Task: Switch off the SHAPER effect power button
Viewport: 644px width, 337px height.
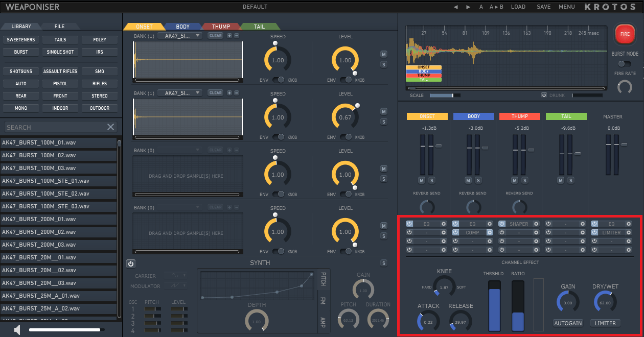Action: tap(502, 224)
